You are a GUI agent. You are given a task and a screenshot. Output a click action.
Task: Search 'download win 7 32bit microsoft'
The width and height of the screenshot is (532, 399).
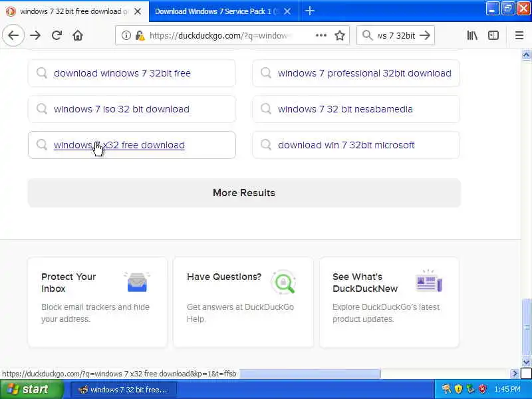tap(356, 145)
